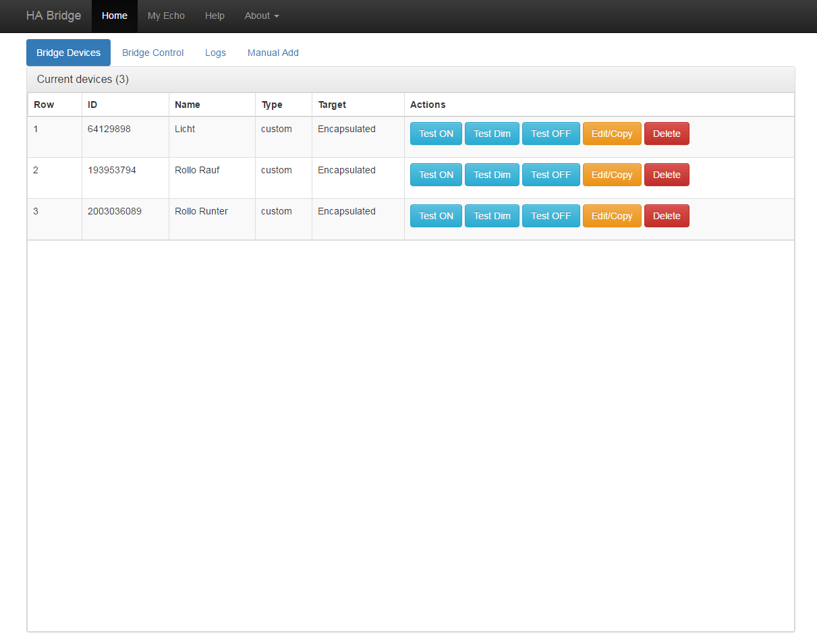Click Test OFF for Rollo Runter
Image resolution: width=817 pixels, height=644 pixels.
551,216
